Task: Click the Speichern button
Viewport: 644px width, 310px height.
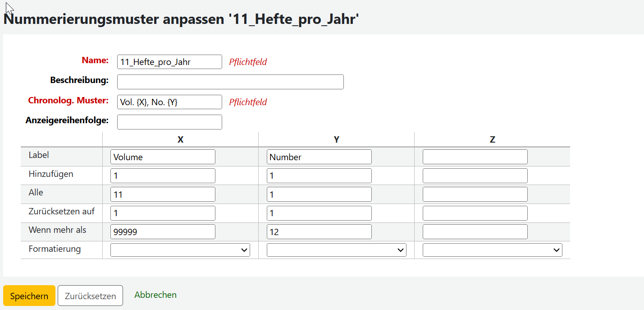Action: [x=29, y=296]
